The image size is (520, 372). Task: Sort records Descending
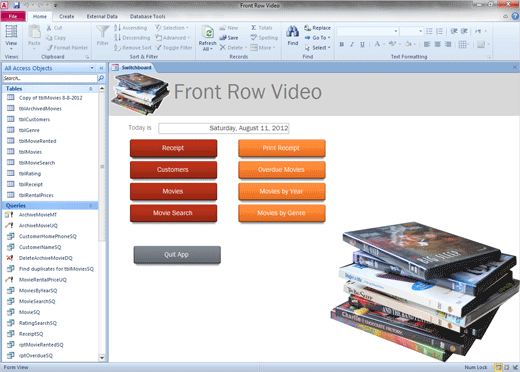pyautogui.click(x=132, y=38)
